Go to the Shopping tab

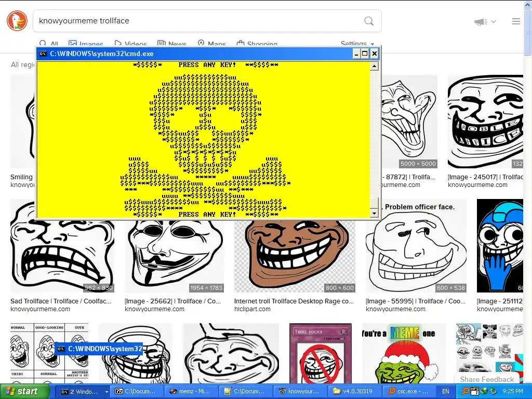257,44
